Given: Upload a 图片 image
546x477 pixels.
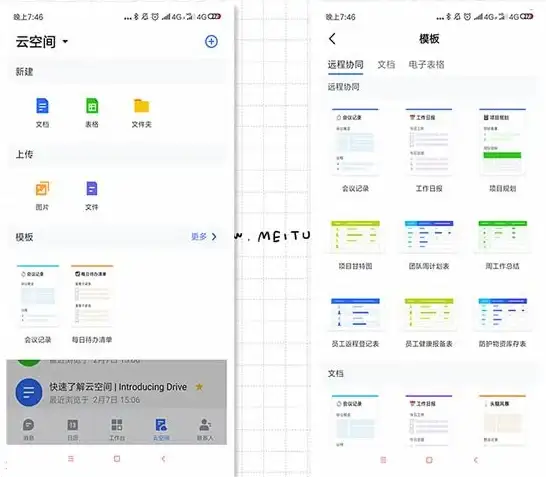Looking at the screenshot, I should [x=42, y=196].
